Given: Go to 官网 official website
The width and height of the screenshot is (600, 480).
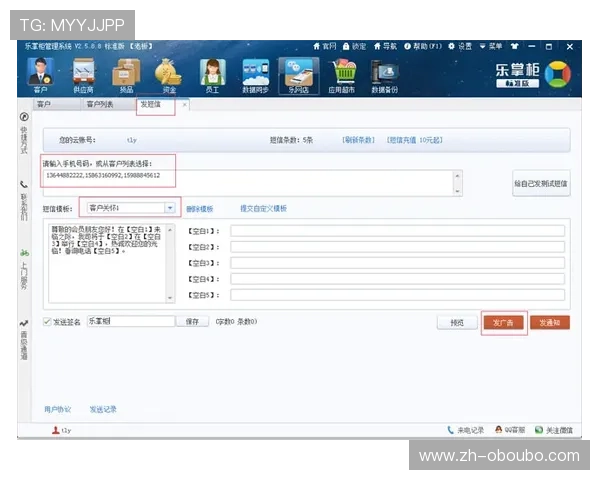Looking at the screenshot, I should [324, 46].
